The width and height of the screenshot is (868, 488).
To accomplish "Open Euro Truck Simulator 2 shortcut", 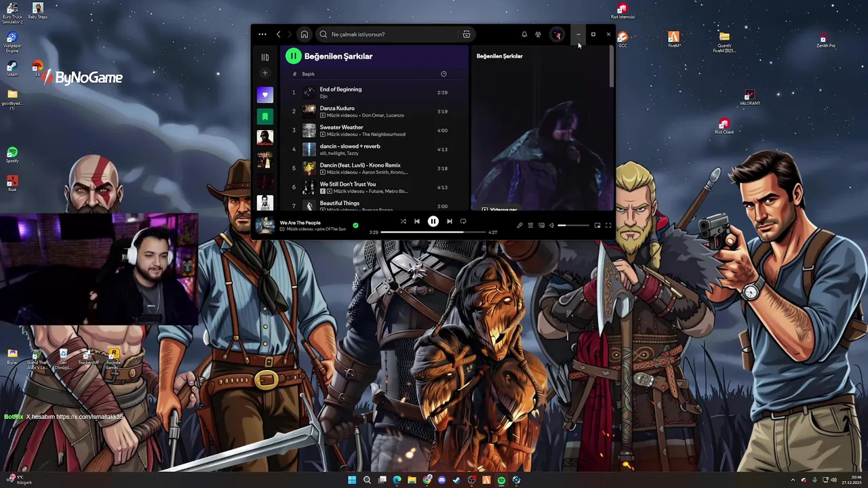I will click(x=12, y=13).
